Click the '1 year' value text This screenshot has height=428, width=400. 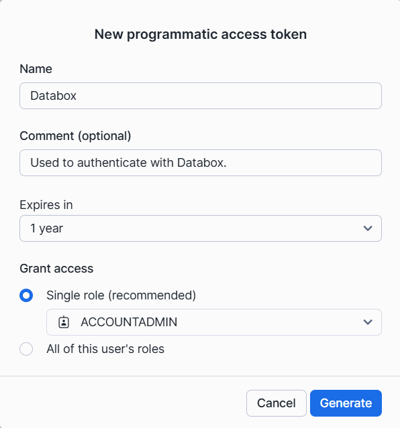tap(47, 228)
